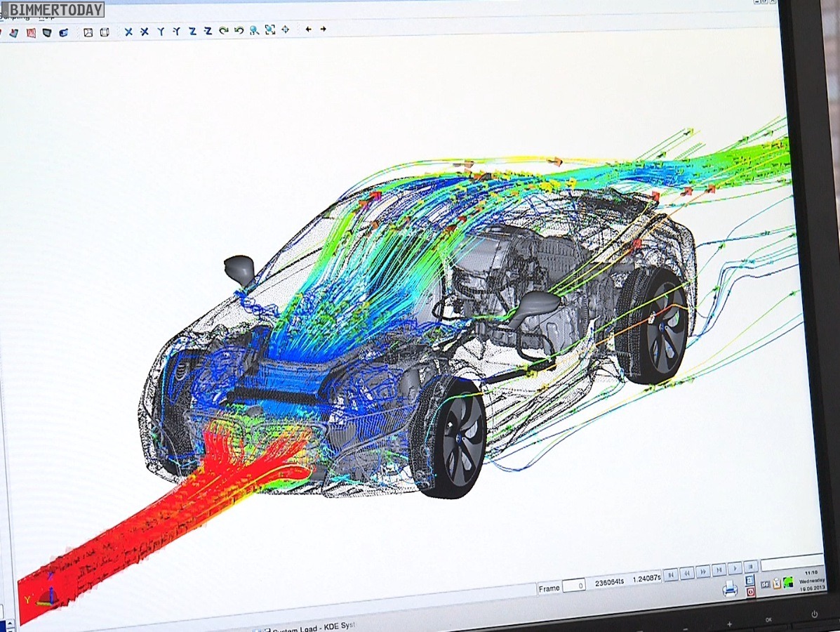The image size is (840, 632).
Task: Click the right arrow in toolbar
Action: pyautogui.click(x=323, y=29)
